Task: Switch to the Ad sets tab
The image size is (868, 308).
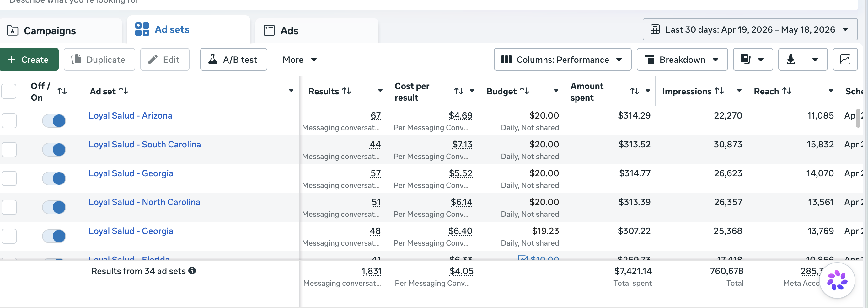Action: (189, 29)
